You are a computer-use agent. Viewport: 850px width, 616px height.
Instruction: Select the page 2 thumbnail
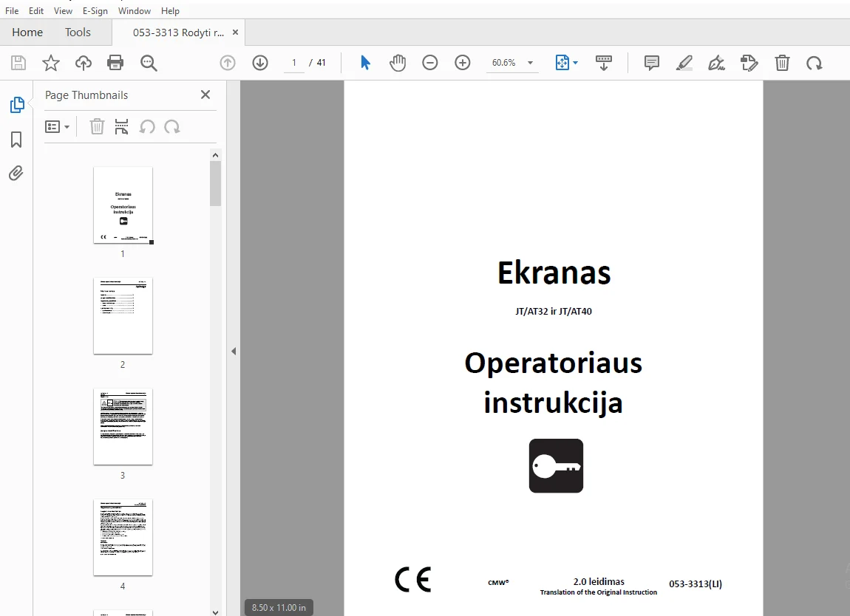coord(123,316)
